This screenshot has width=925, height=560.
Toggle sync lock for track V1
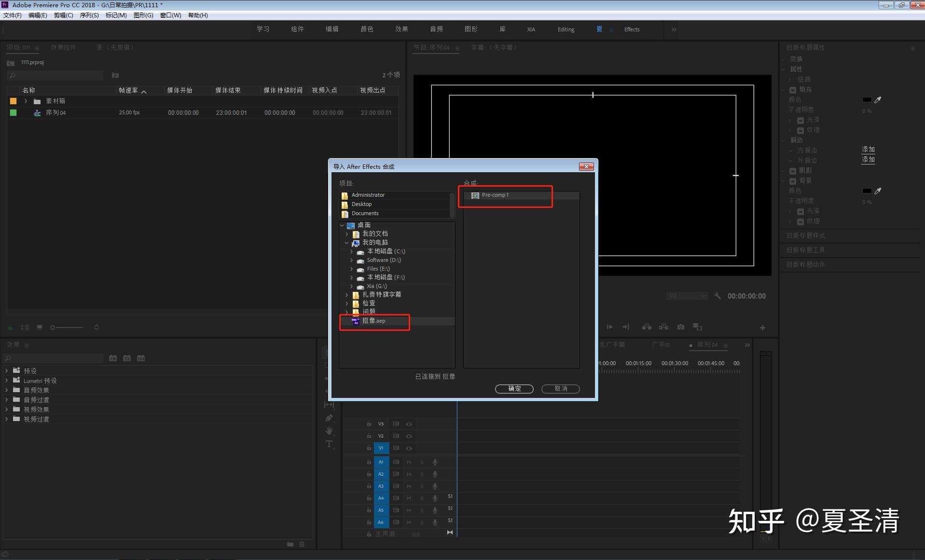(396, 448)
